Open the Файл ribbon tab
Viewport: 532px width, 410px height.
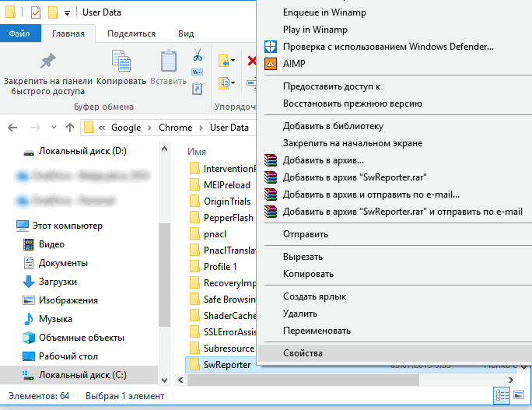[19, 33]
